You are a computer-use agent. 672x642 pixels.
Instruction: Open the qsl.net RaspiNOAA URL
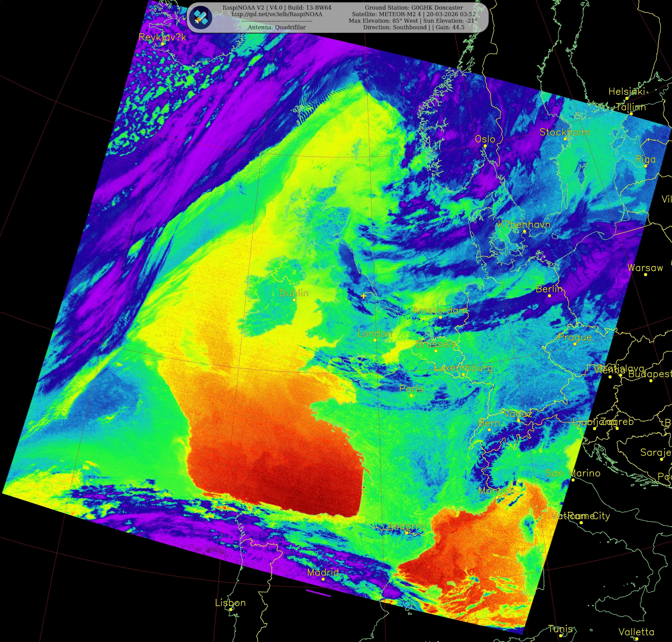[277, 14]
